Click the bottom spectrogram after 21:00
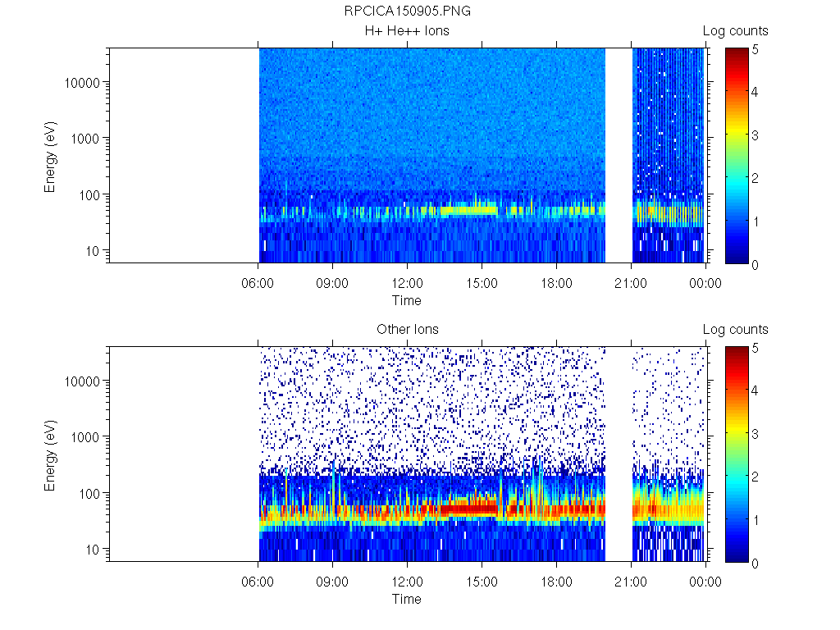 (x=668, y=454)
